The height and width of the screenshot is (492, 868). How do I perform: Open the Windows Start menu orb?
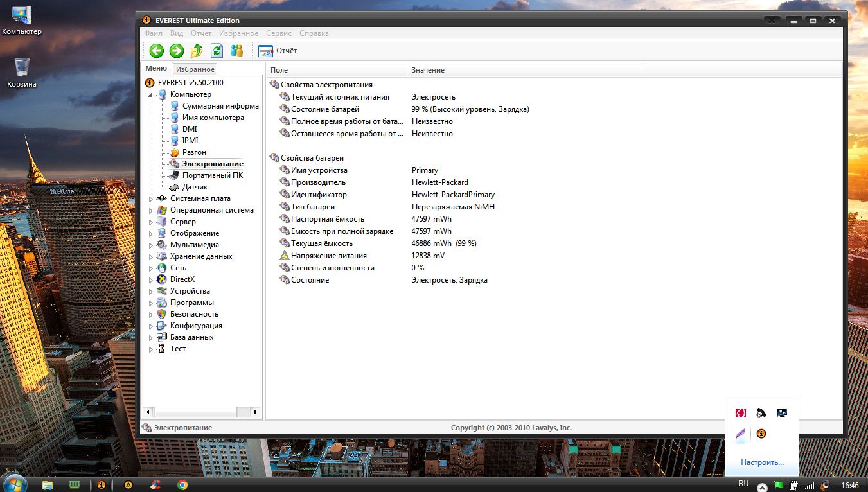click(15, 484)
